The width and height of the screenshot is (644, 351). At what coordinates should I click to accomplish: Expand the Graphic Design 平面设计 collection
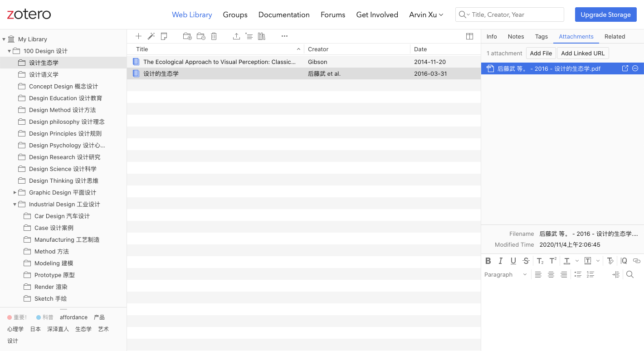[x=15, y=193]
